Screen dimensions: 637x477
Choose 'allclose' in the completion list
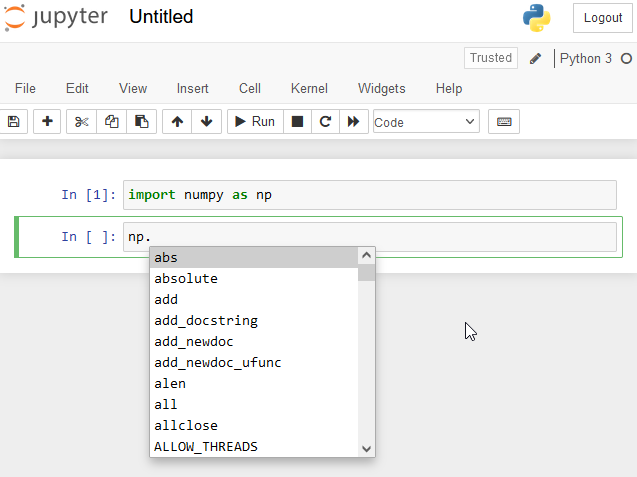186,426
